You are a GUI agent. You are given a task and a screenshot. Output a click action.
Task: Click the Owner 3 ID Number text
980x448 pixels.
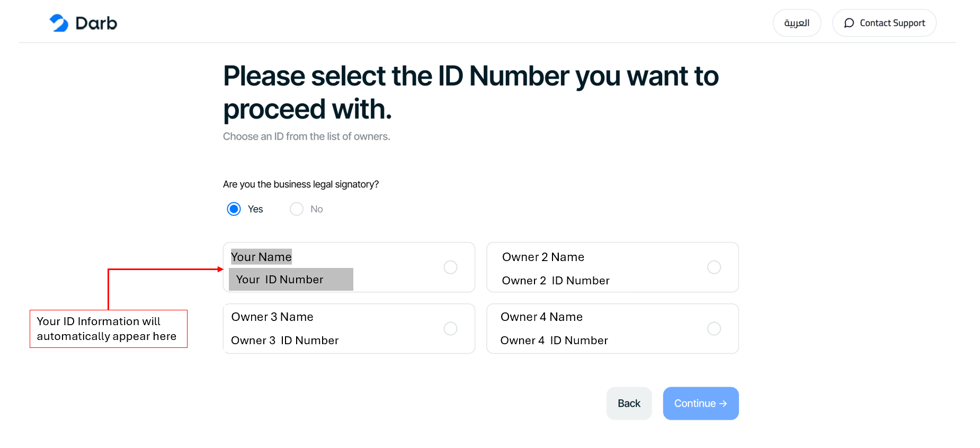pos(284,341)
